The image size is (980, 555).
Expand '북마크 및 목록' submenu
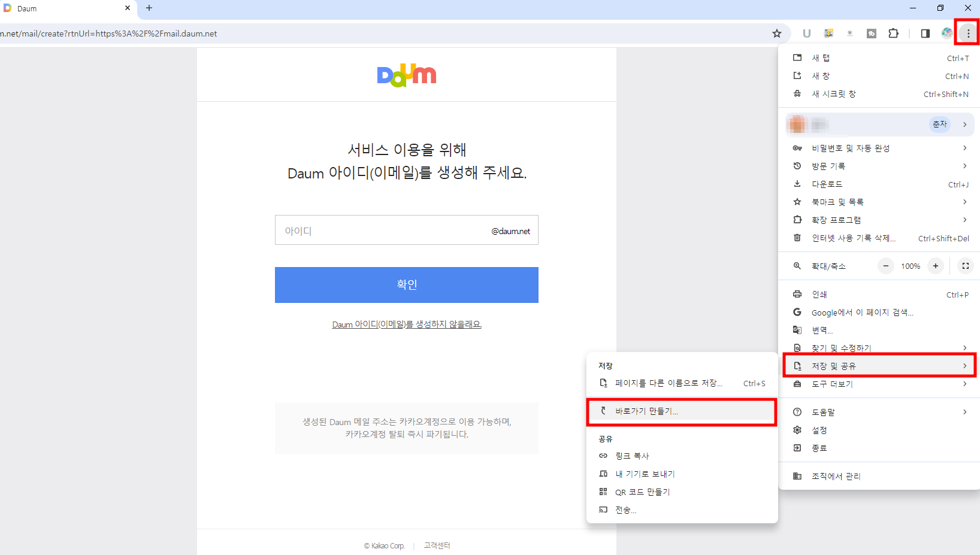(964, 202)
